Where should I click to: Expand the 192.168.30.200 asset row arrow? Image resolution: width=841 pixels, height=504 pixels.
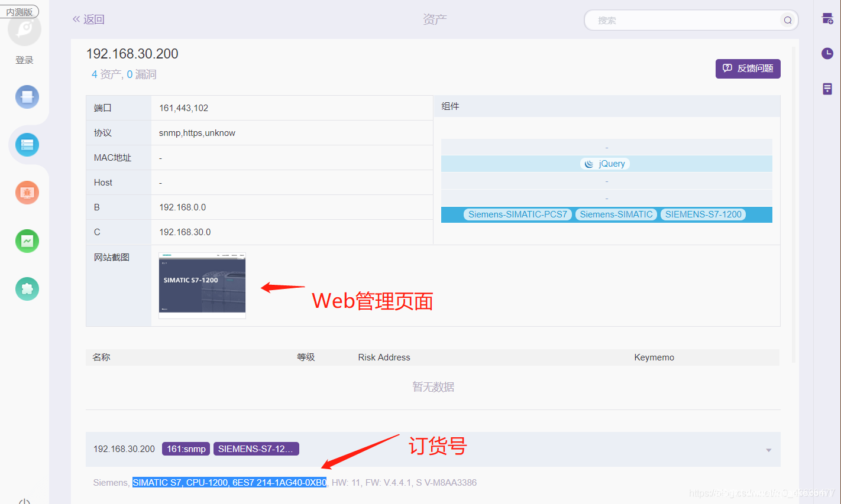pos(768,450)
